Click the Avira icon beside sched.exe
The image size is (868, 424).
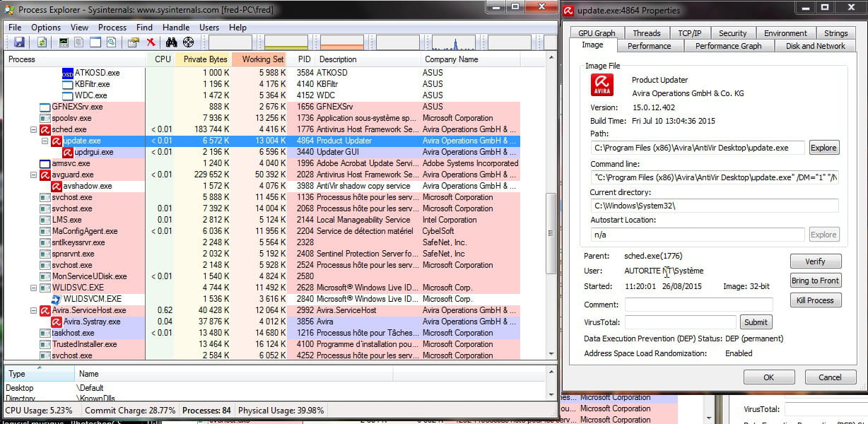(x=45, y=129)
